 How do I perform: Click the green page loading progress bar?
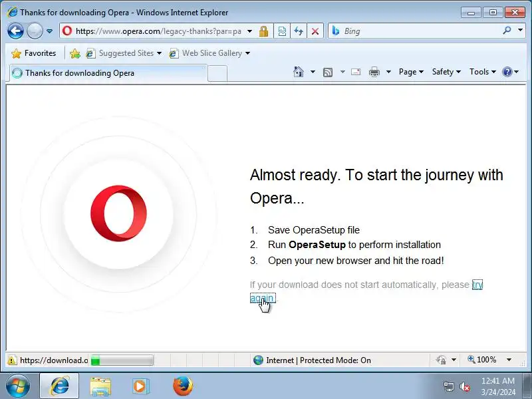(122, 360)
